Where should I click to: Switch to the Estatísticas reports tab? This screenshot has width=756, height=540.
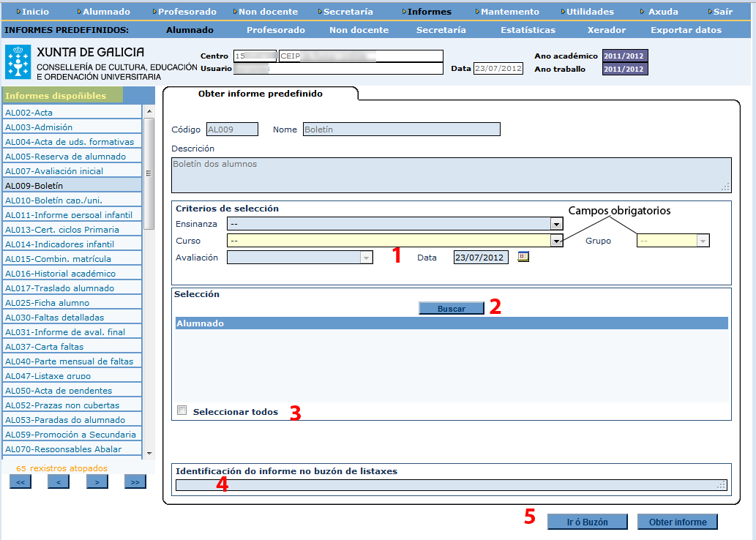pyautogui.click(x=528, y=30)
